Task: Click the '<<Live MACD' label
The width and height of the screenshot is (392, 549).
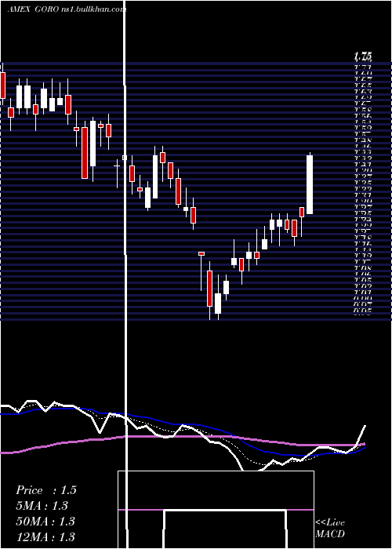Action: [x=330, y=529]
